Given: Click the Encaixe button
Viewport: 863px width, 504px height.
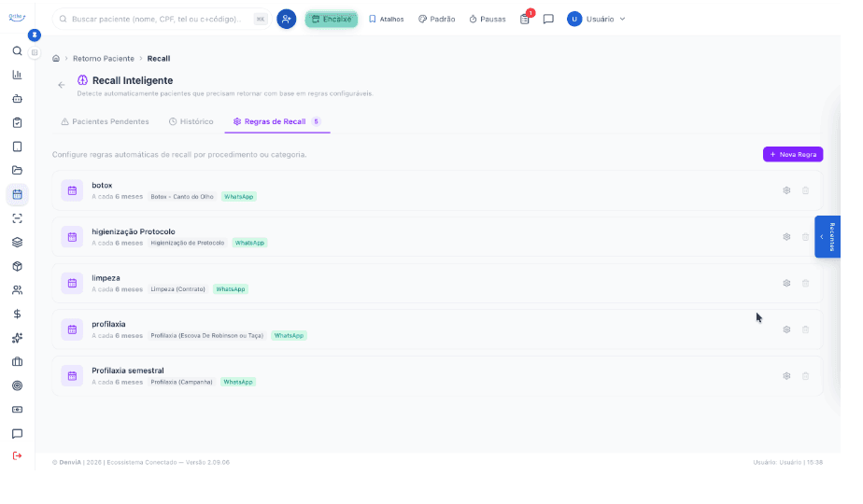Looking at the screenshot, I should (332, 20).
